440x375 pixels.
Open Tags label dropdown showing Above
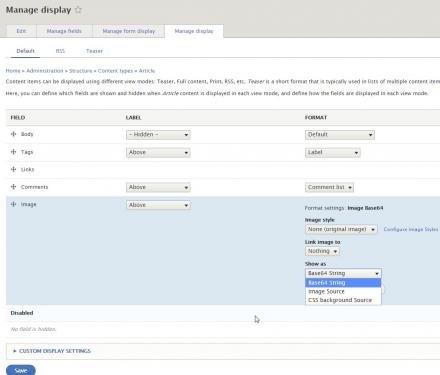coord(158,153)
